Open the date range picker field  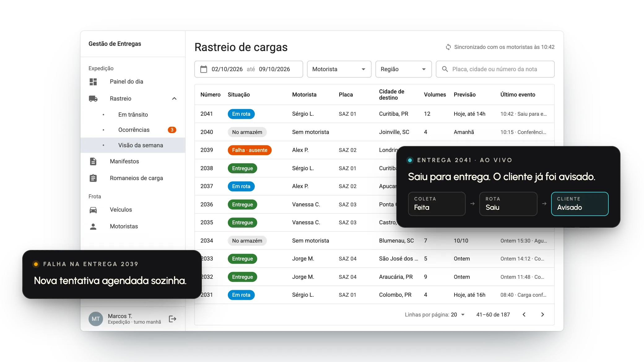[249, 69]
